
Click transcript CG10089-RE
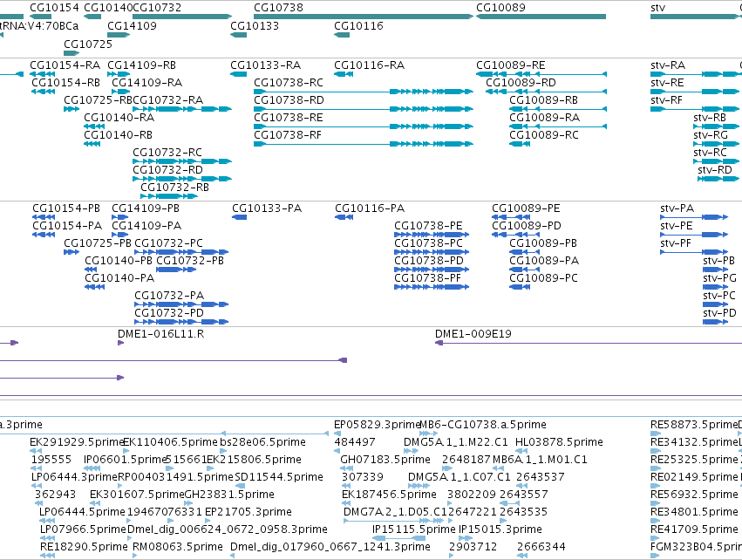coord(511,65)
